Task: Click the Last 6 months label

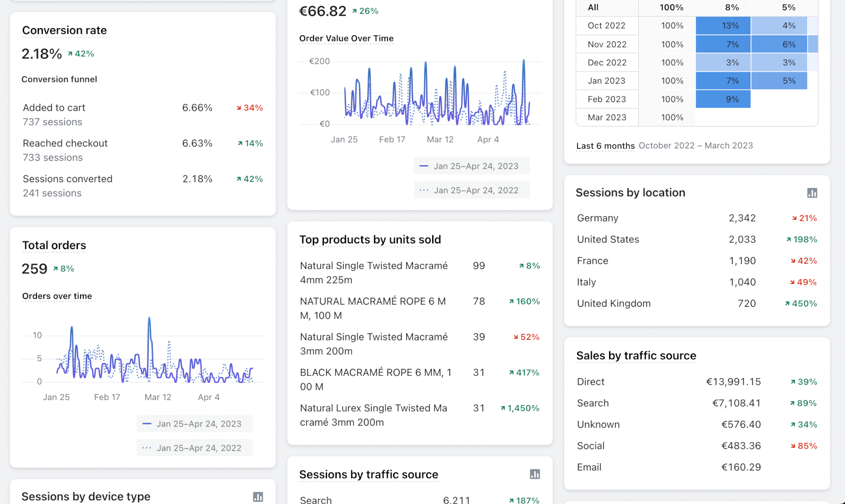Action: click(x=606, y=146)
